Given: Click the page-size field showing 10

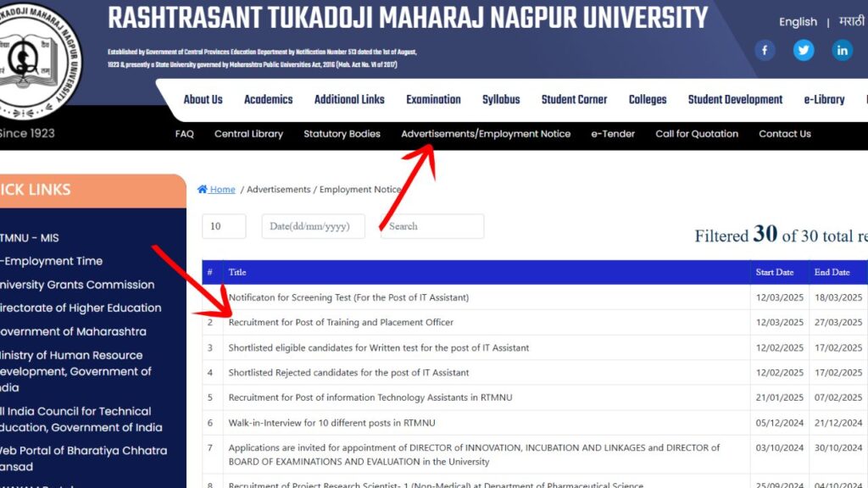Looking at the screenshot, I should tap(224, 226).
